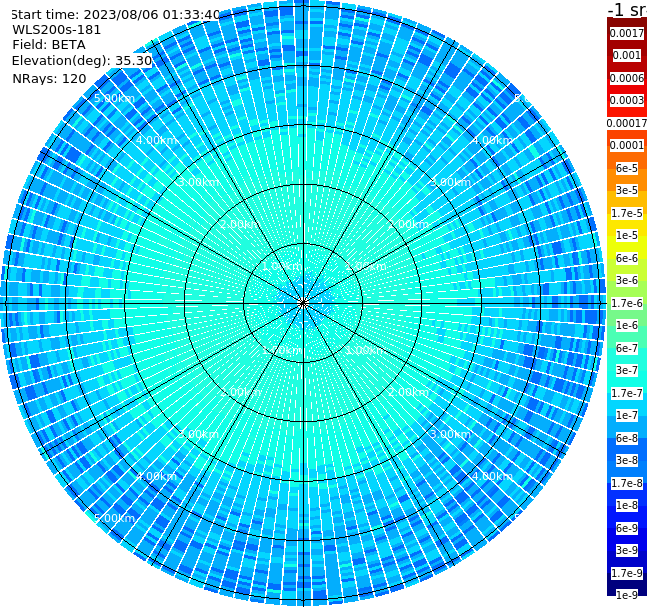Image resolution: width=647 pixels, height=607 pixels.
Task: Click the 3e-9 colorbar value
Action: point(627,550)
